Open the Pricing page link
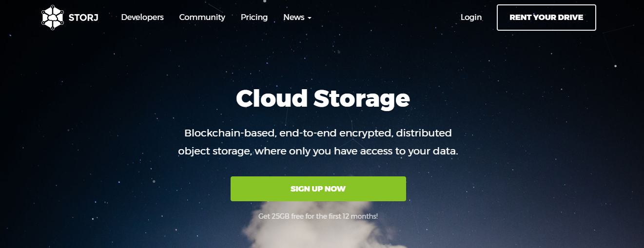This screenshot has width=644, height=248. 254,17
